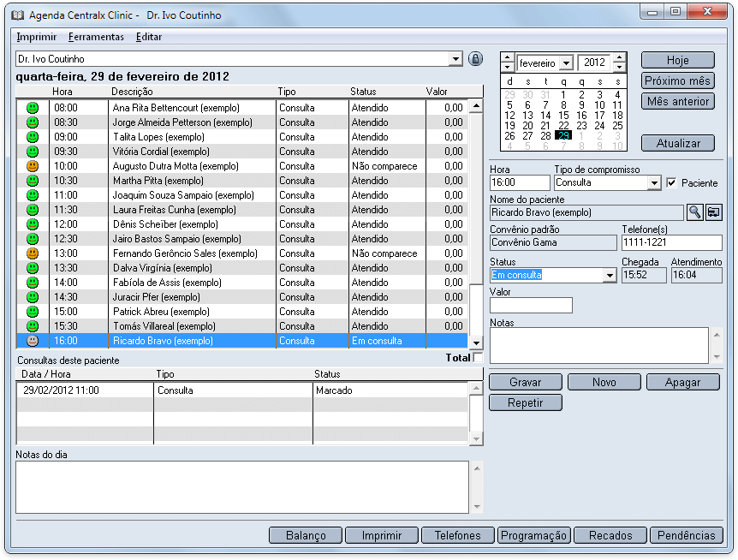The image size is (738, 560).
Task: Click into the Hora field showing 16:00
Action: click(520, 182)
